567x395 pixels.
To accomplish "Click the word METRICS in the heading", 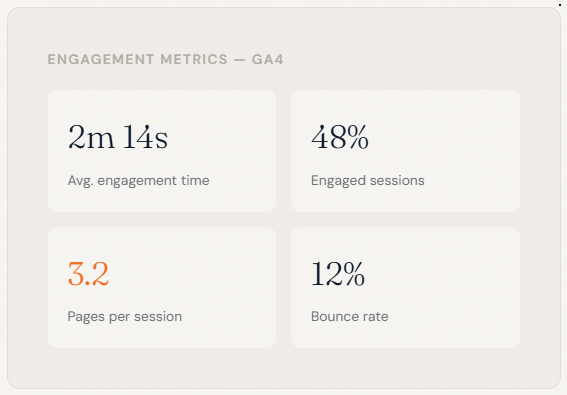I will pos(194,59).
